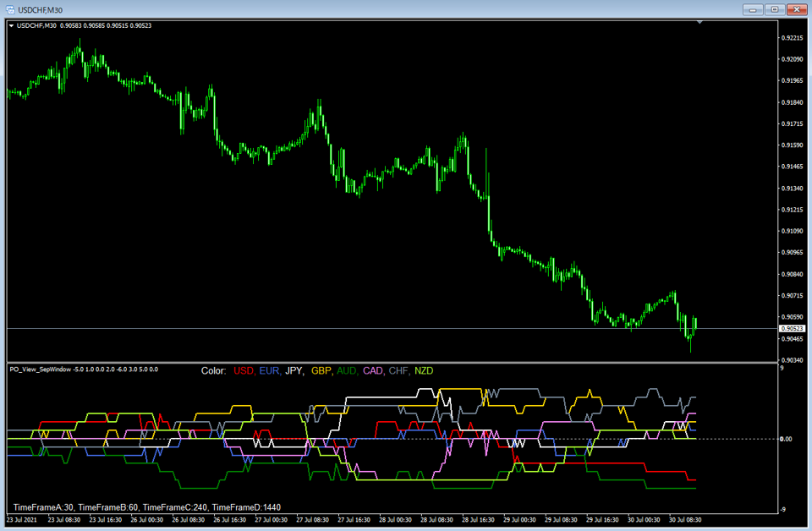812x531 pixels.
Task: Click the NZD legend label in lime
Action: pyautogui.click(x=424, y=371)
